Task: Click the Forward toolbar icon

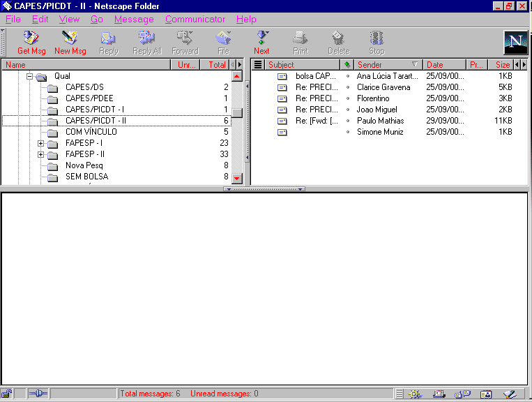Action: coord(184,38)
